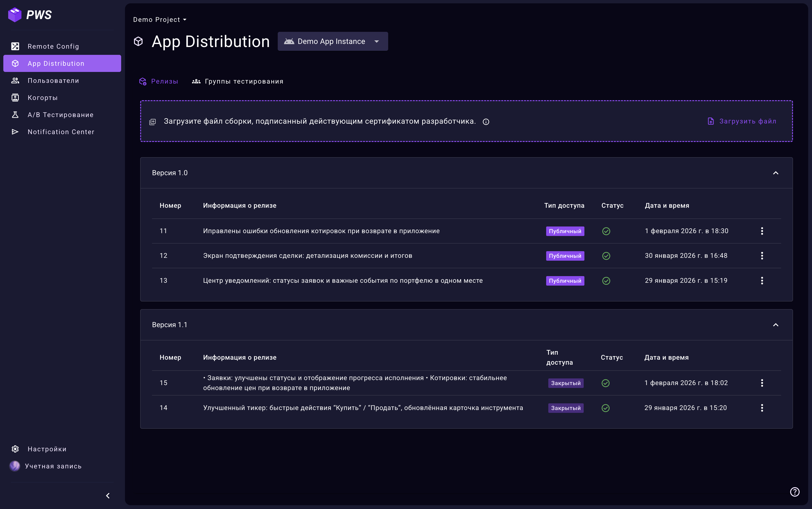Screen dimensions: 812x509
Task: Open three-dot menu for release 11
Action: click(x=762, y=231)
